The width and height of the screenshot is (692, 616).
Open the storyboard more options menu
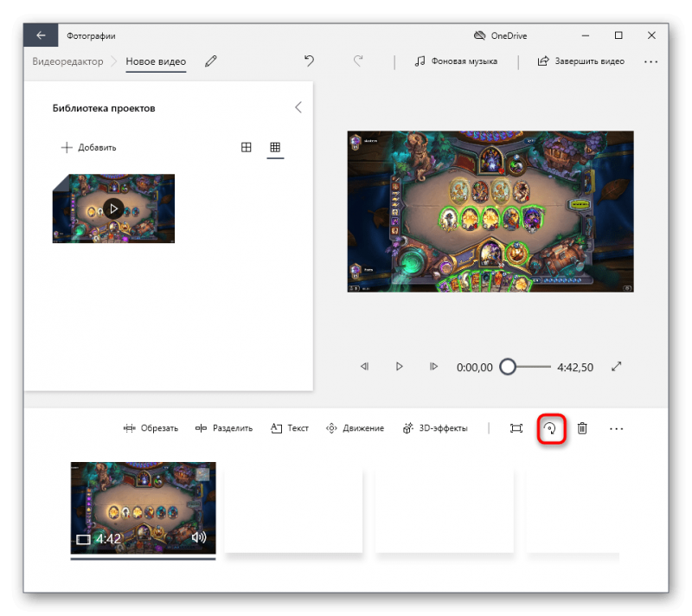point(616,428)
